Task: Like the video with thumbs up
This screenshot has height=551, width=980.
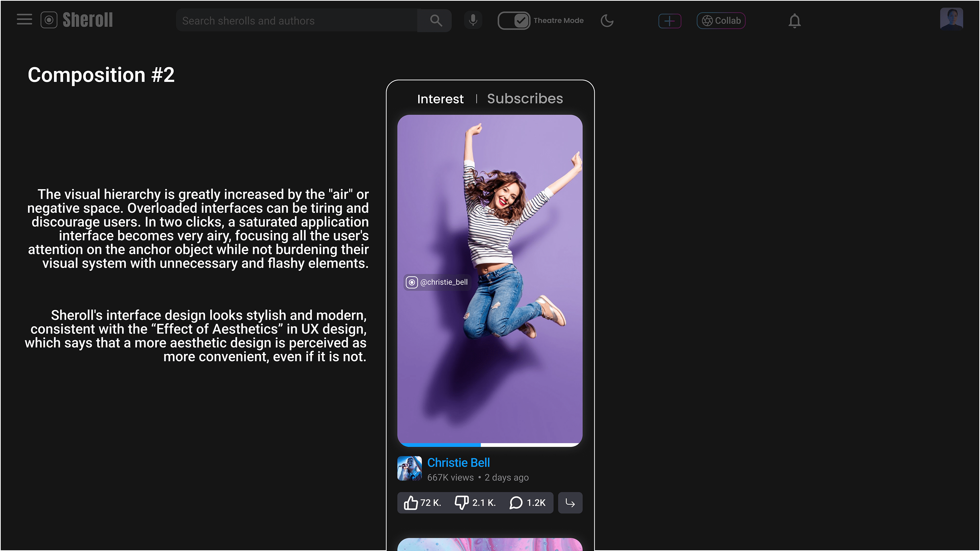Action: [411, 502]
